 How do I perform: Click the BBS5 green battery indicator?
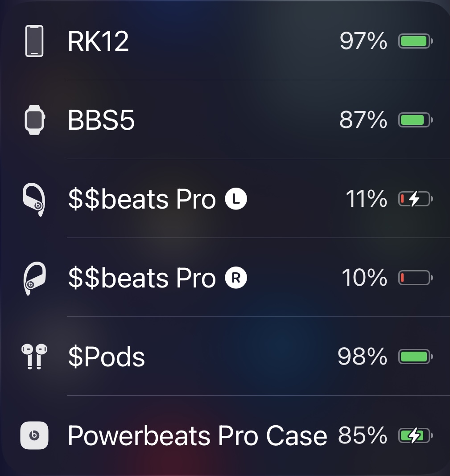tap(415, 120)
